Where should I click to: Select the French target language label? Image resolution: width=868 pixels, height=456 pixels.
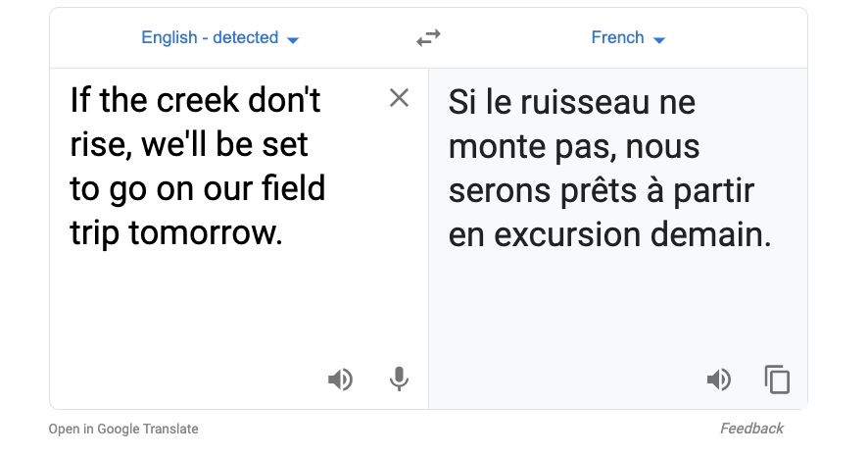pyautogui.click(x=617, y=38)
